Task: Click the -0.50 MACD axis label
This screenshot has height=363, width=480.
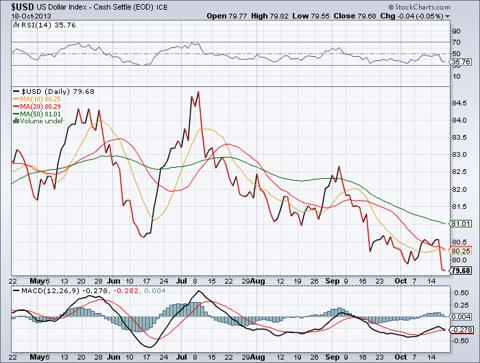Action: (460, 340)
